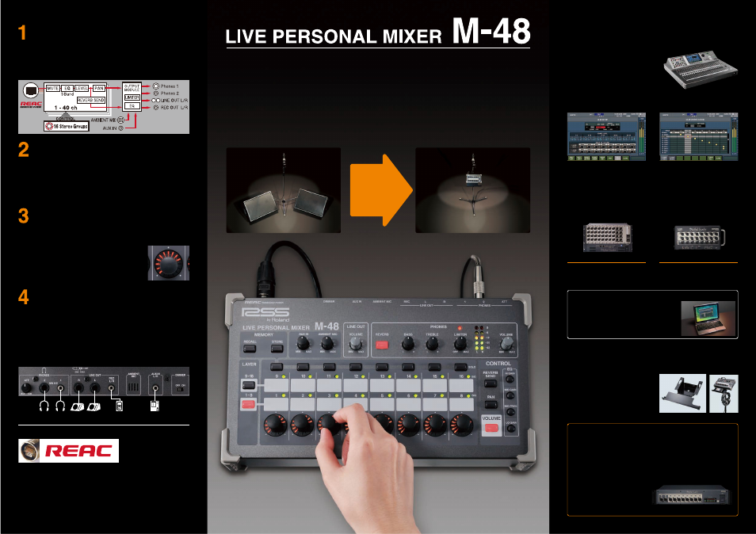Screen dimensions: 756x534
Task: Click the channel 2 rotary knob
Action: 302,425
